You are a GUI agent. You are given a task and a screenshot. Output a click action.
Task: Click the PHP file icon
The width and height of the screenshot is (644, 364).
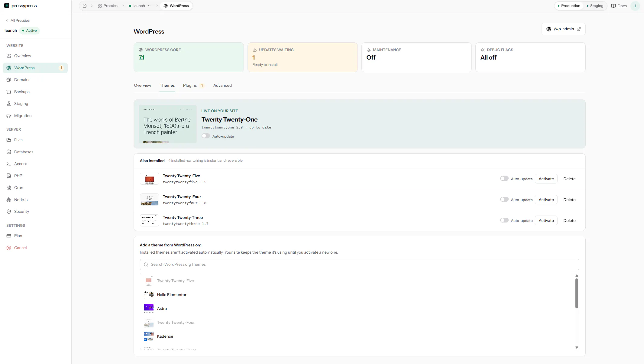tap(9, 176)
